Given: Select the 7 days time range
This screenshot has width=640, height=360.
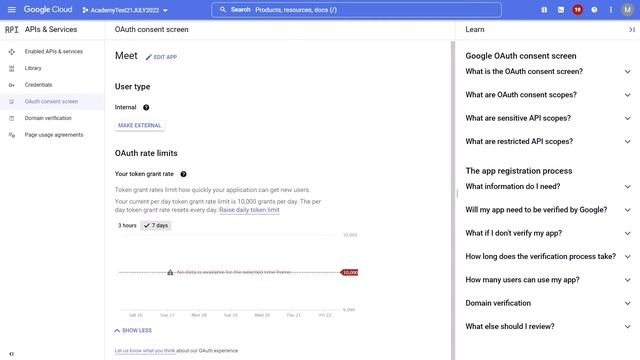Looking at the screenshot, I should click(x=156, y=225).
